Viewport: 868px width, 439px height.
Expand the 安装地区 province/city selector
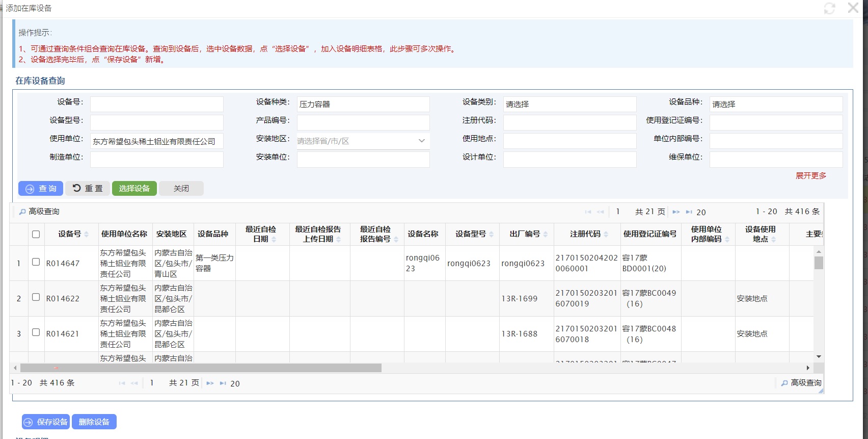363,141
